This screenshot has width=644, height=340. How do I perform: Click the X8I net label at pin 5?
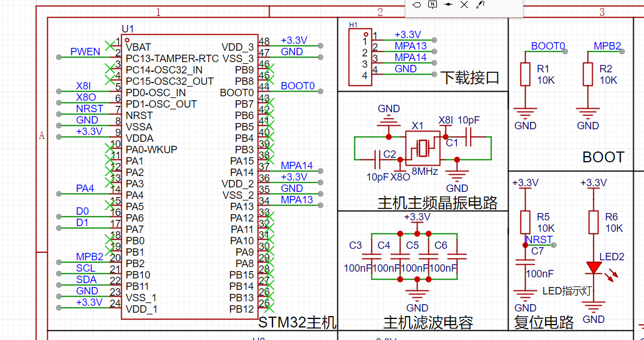[x=84, y=86]
